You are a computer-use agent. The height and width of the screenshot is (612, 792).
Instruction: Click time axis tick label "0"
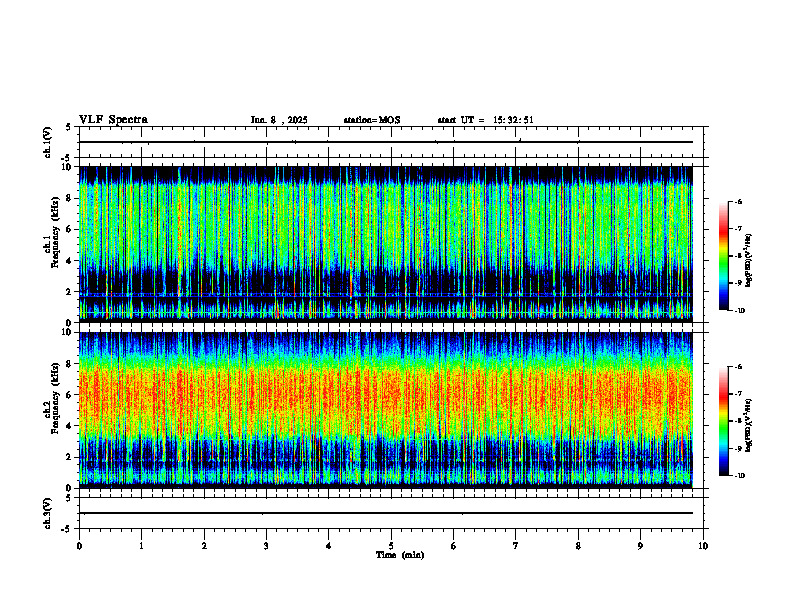pos(79,546)
